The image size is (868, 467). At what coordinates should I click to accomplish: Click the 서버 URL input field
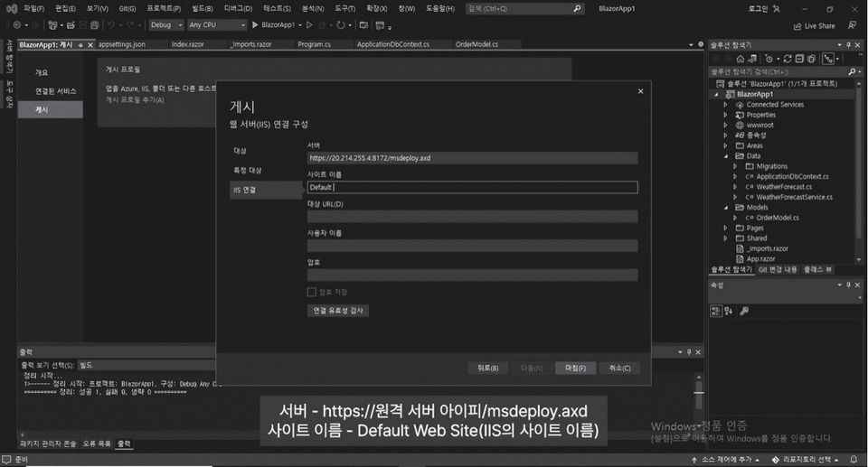coord(472,158)
